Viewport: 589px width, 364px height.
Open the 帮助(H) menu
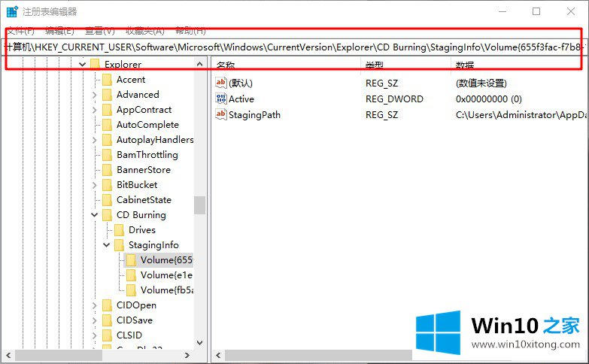(x=191, y=31)
